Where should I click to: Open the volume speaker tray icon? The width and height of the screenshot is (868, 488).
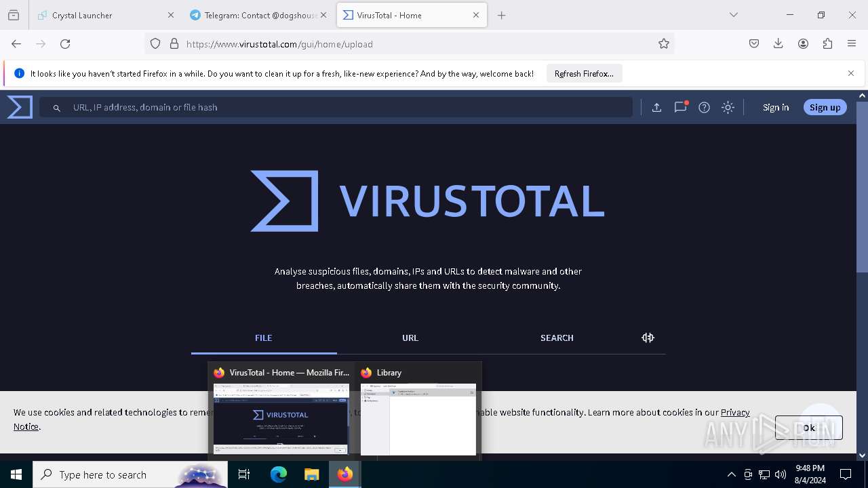781,474
